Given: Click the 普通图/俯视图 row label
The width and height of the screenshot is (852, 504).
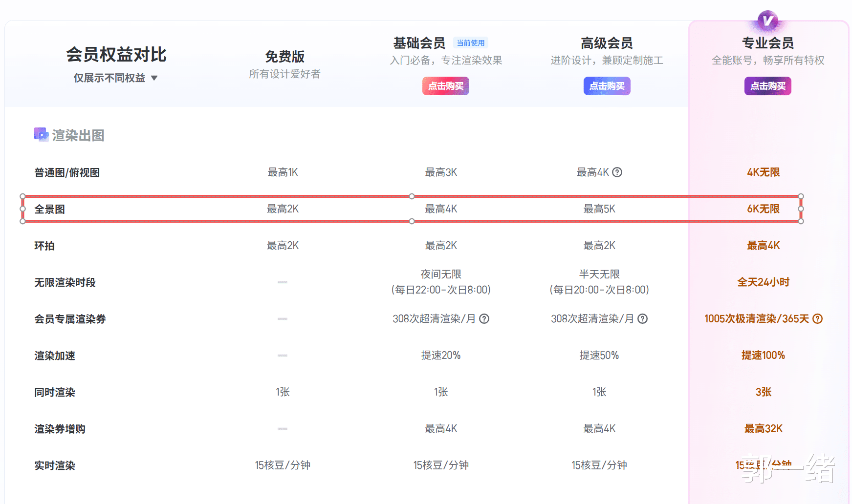Looking at the screenshot, I should (67, 172).
